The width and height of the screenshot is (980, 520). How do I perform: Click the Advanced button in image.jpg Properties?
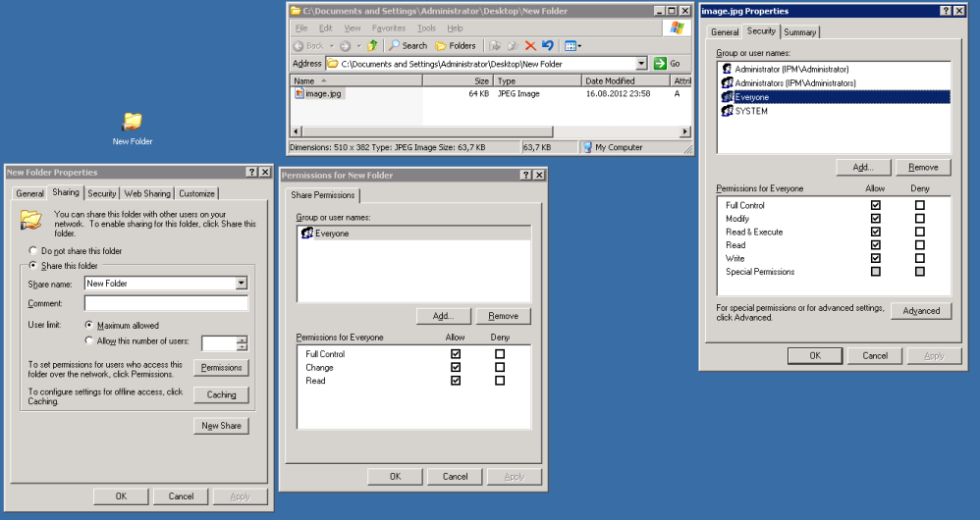click(921, 311)
